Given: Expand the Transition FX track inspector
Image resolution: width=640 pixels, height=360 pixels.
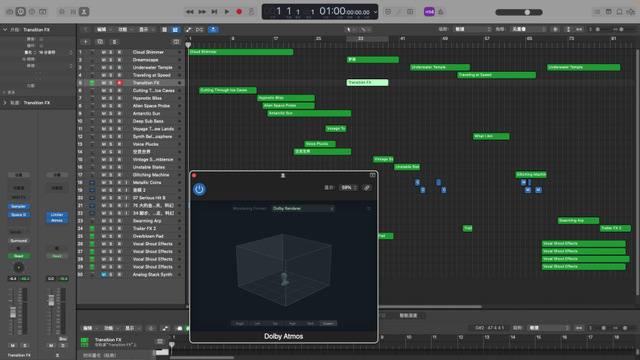Looking at the screenshot, I should pyautogui.click(x=5, y=102).
